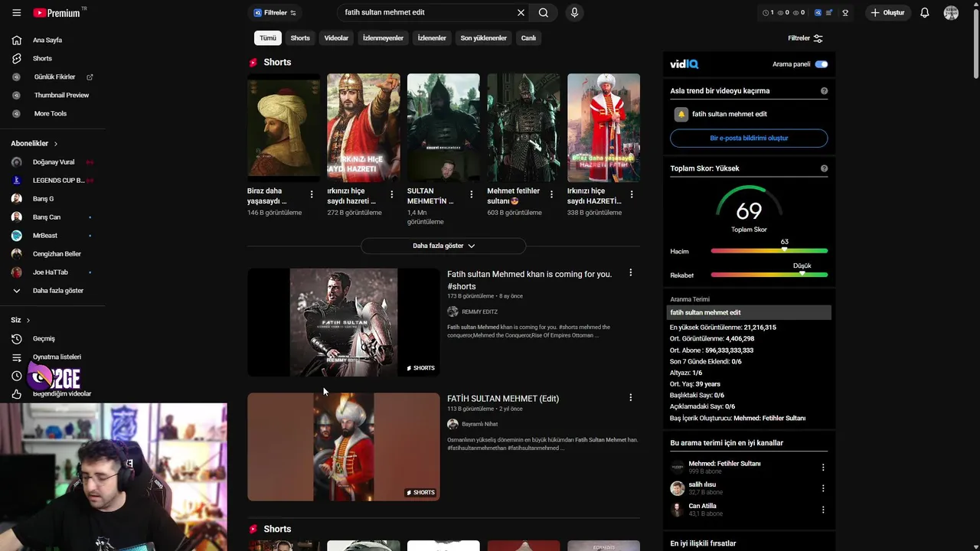980x551 pixels.
Task: Click the vidIQ Filtreler button beside search
Action: click(275, 12)
